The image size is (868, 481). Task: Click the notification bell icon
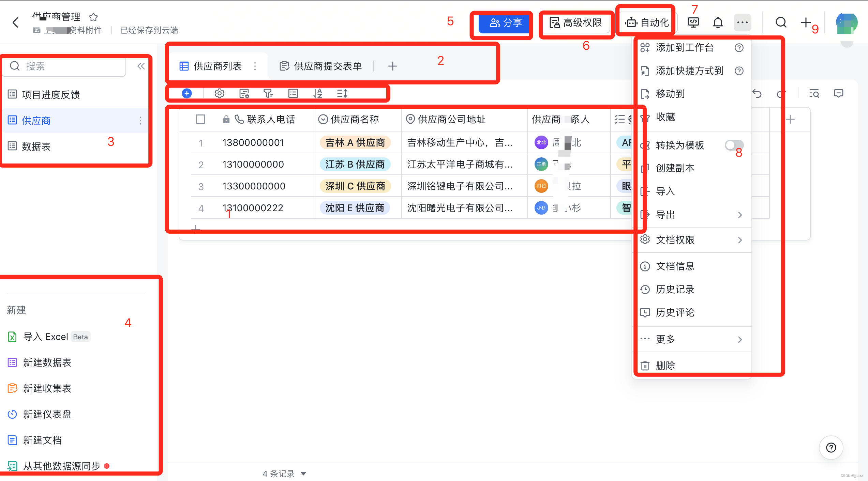(718, 23)
